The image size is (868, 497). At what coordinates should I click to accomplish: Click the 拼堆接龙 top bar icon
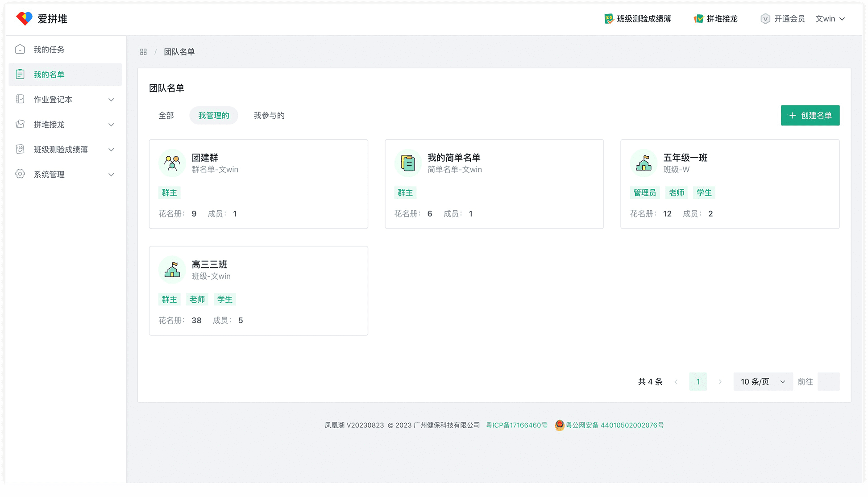698,19
